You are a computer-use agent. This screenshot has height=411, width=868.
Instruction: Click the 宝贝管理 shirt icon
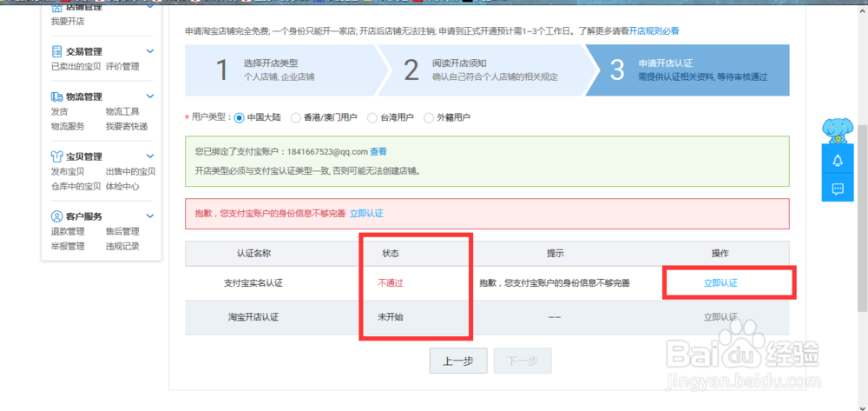point(56,156)
